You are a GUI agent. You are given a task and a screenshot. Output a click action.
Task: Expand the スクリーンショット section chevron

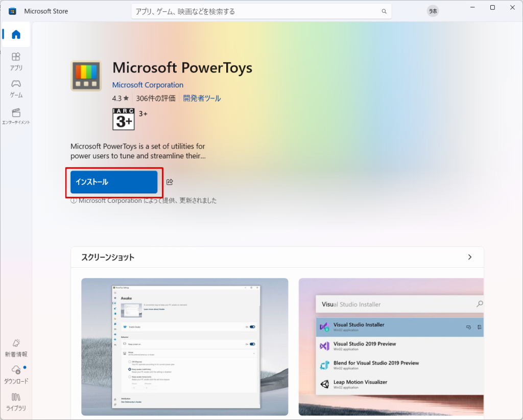(469, 257)
